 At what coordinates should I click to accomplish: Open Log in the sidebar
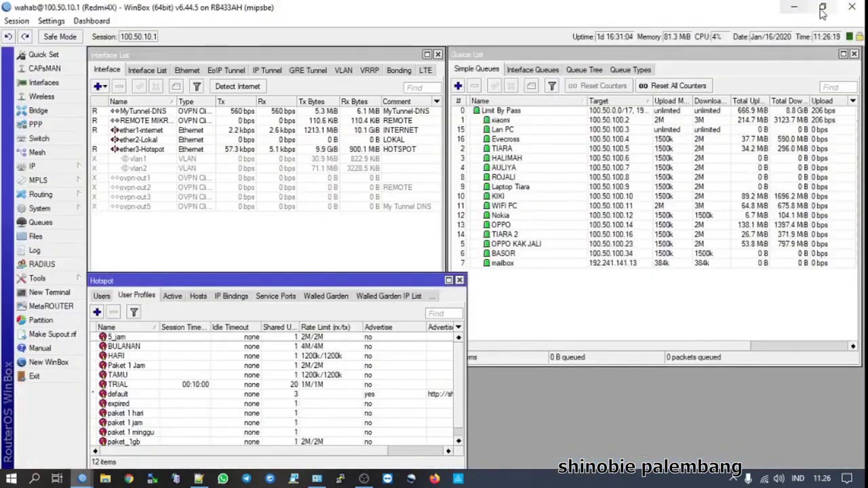[x=35, y=250]
